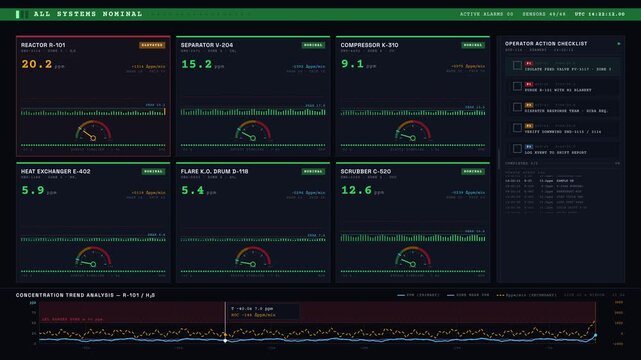Click the red P1 badge on Isolate Feed Valve
641x360 pixels.
(529, 63)
